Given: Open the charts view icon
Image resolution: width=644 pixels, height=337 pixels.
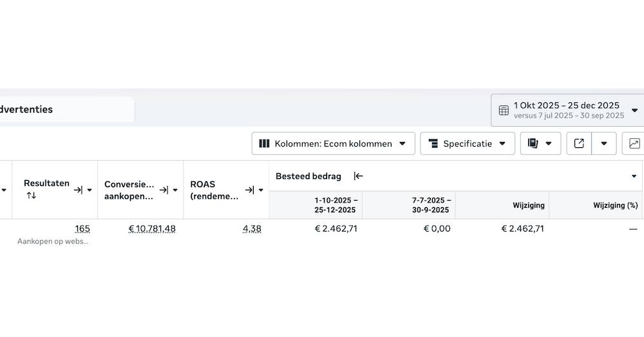Looking at the screenshot, I should pyautogui.click(x=634, y=143).
